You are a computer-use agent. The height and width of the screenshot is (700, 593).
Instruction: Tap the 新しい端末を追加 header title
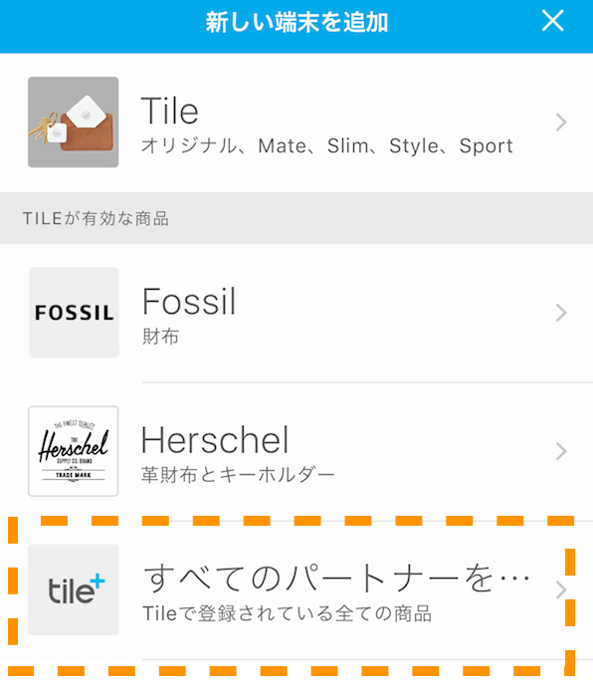point(296,22)
